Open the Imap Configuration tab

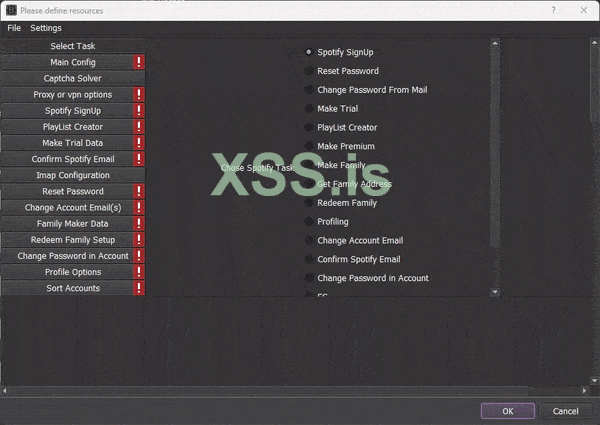pyautogui.click(x=73, y=175)
